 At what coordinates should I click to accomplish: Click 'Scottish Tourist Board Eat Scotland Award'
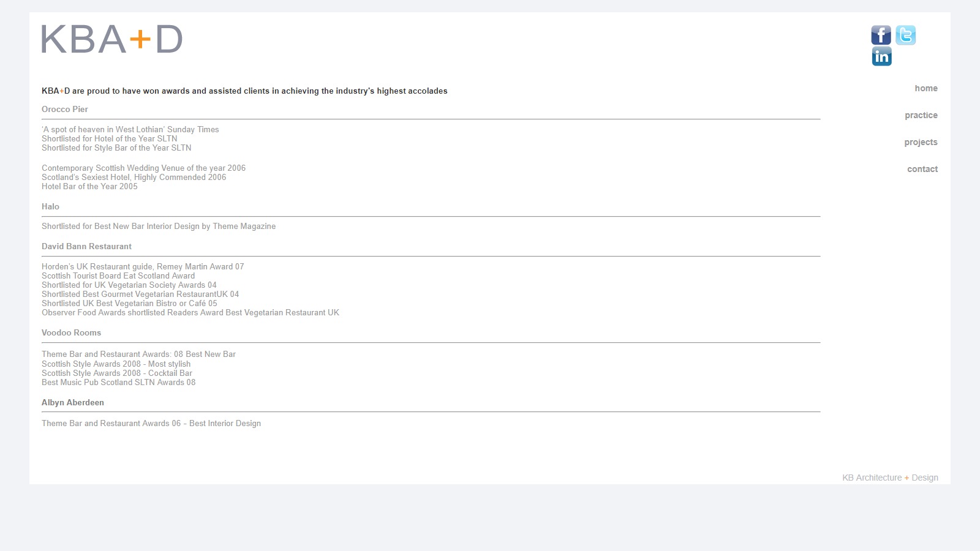(x=118, y=275)
